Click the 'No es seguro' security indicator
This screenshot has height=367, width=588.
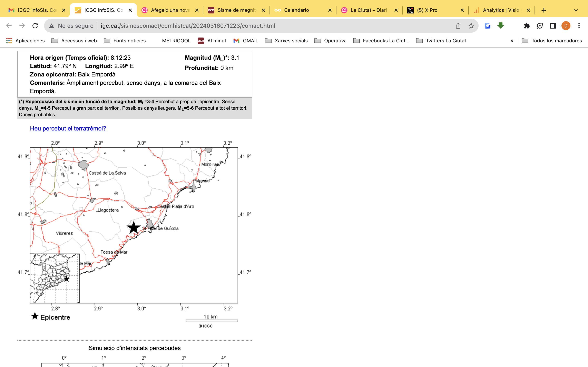pyautogui.click(x=71, y=26)
